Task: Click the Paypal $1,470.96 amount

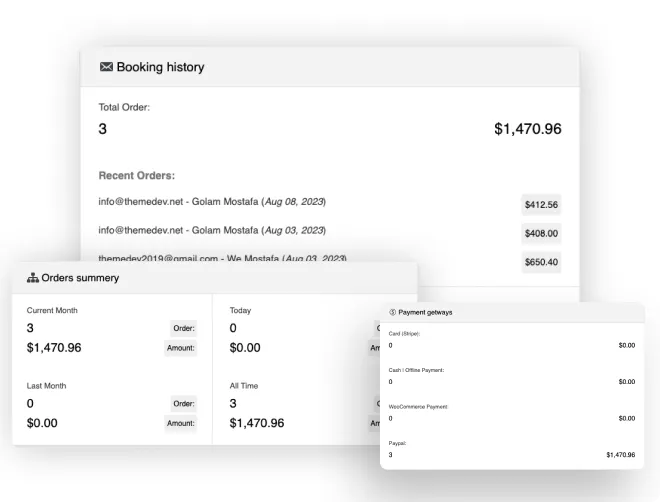Action: (x=620, y=454)
